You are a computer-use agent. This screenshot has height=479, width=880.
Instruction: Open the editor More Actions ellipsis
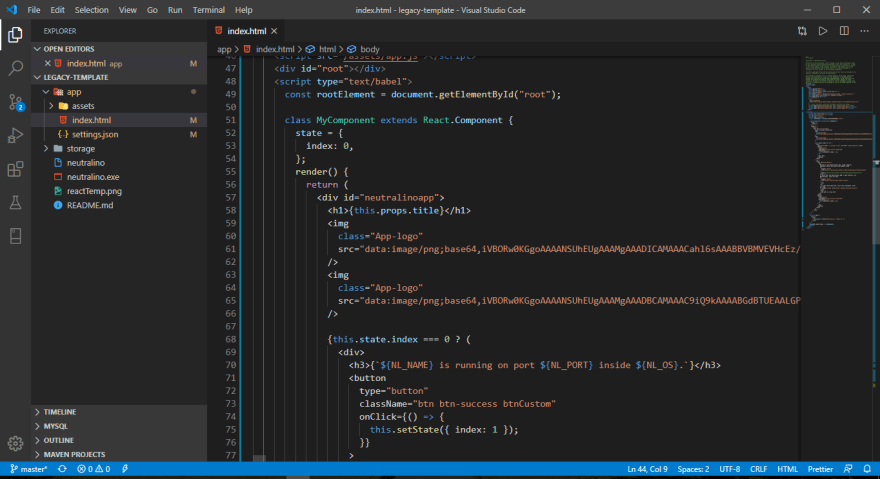tap(864, 31)
